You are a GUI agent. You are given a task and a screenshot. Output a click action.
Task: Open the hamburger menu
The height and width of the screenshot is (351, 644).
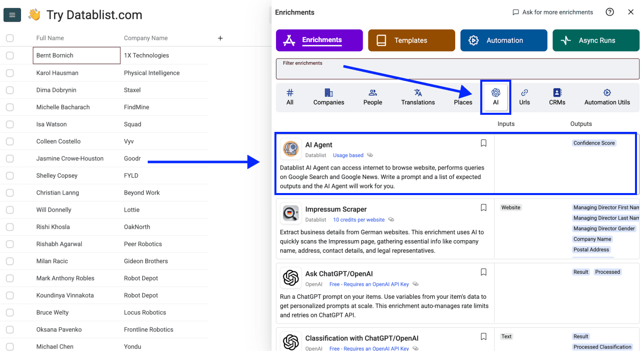pos(12,15)
